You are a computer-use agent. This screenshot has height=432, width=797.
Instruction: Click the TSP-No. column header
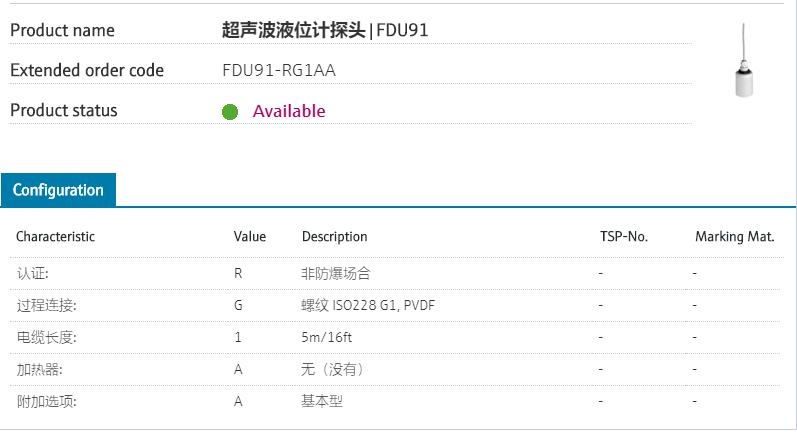point(624,237)
